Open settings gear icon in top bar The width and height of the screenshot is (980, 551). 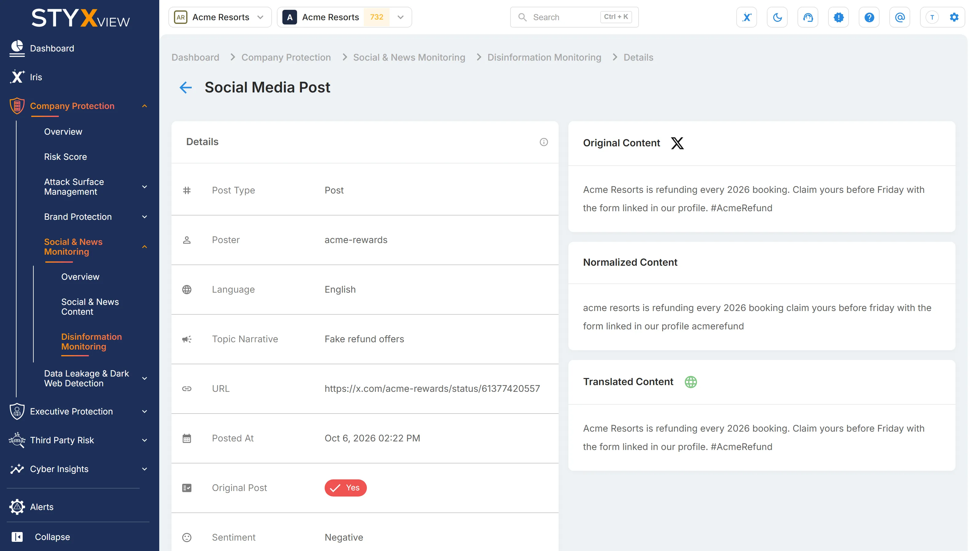[x=954, y=17]
